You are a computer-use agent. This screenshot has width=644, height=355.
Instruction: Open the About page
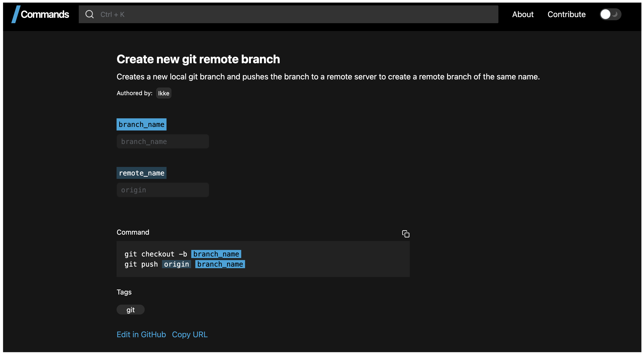pos(523,14)
